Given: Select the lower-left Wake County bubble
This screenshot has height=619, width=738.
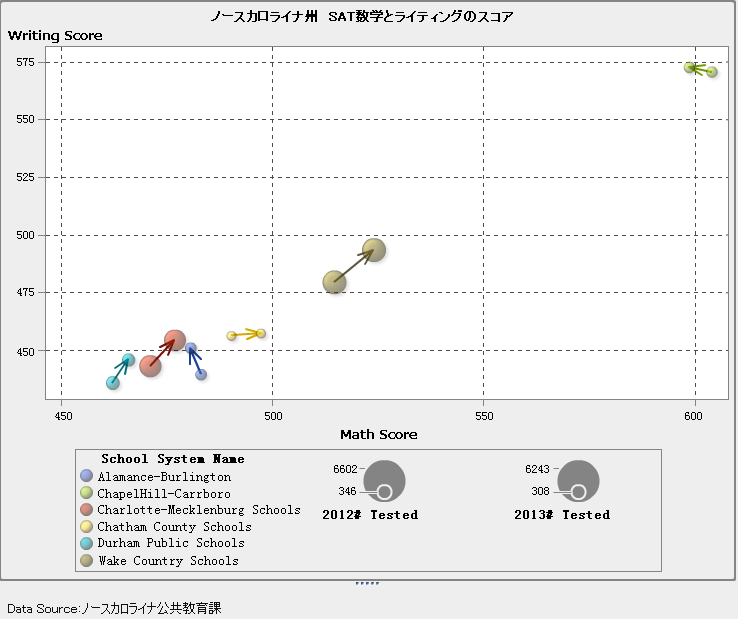Looking at the screenshot, I should click(335, 282).
